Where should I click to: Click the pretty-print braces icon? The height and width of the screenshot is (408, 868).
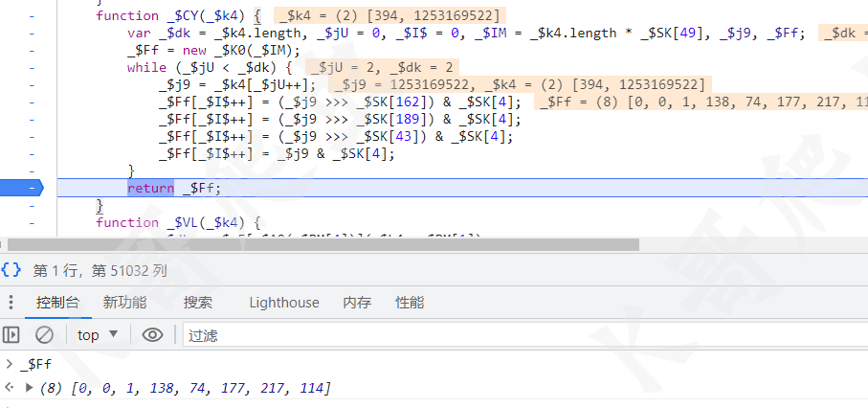coord(11,270)
